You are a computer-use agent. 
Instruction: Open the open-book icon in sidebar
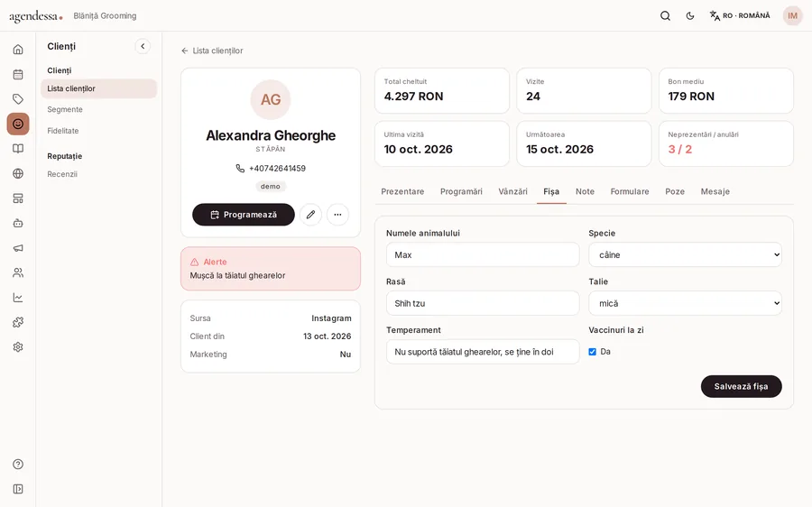click(18, 149)
